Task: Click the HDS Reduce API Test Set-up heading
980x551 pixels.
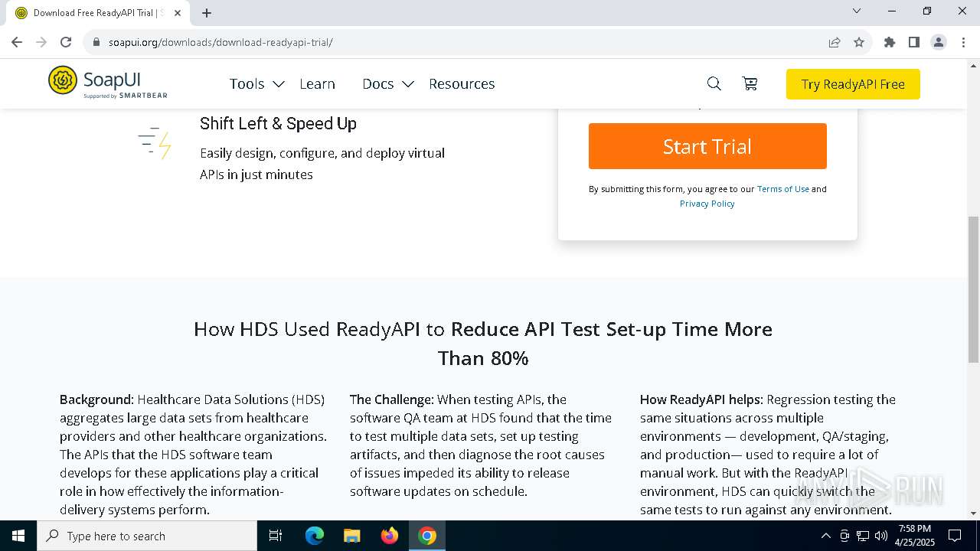Action: [x=483, y=344]
